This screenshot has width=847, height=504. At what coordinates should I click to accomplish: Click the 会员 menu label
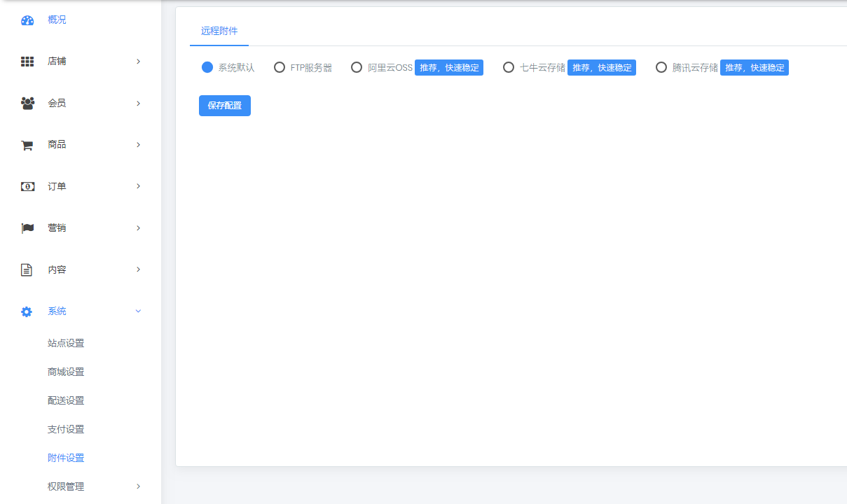tap(57, 103)
